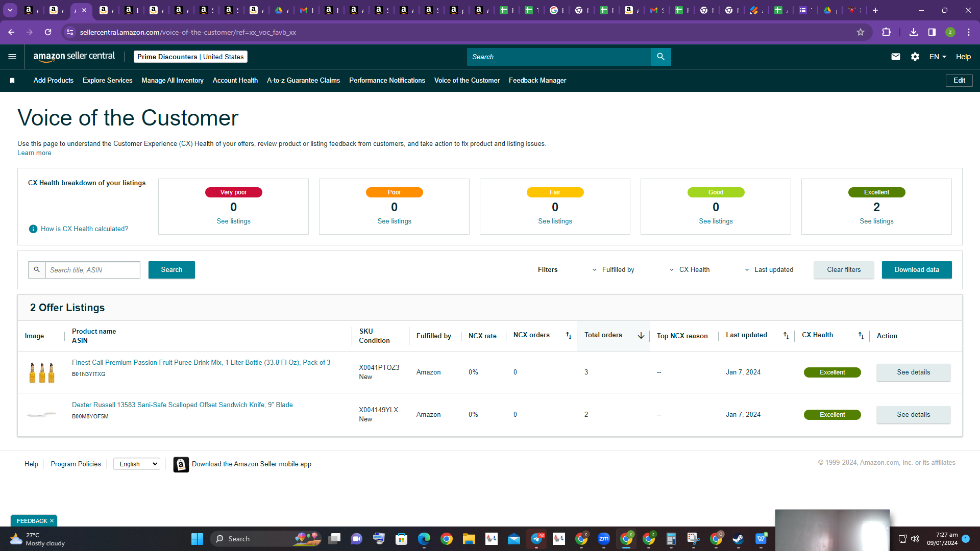
Task: Expand the Last updated filter dropdown
Action: [x=769, y=270]
